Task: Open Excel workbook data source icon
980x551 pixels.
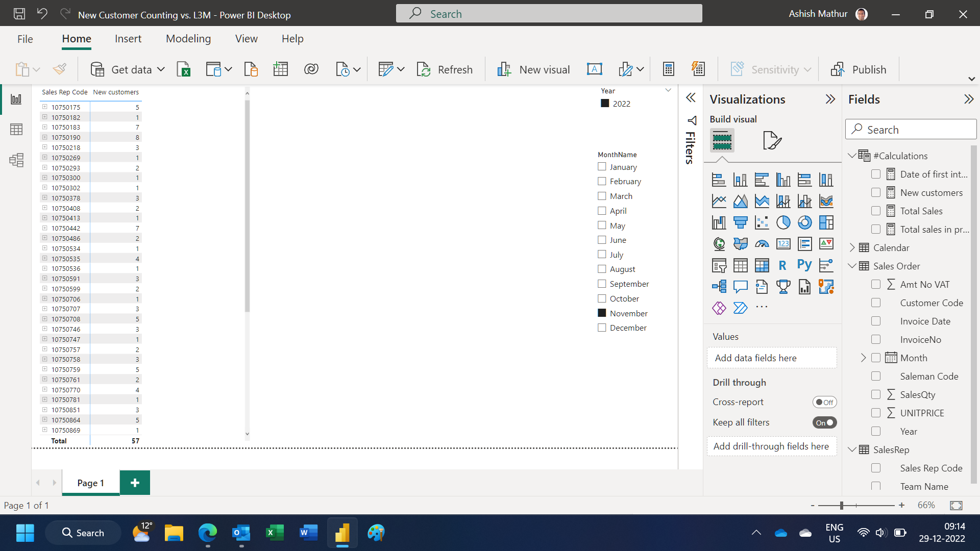Action: coord(184,69)
